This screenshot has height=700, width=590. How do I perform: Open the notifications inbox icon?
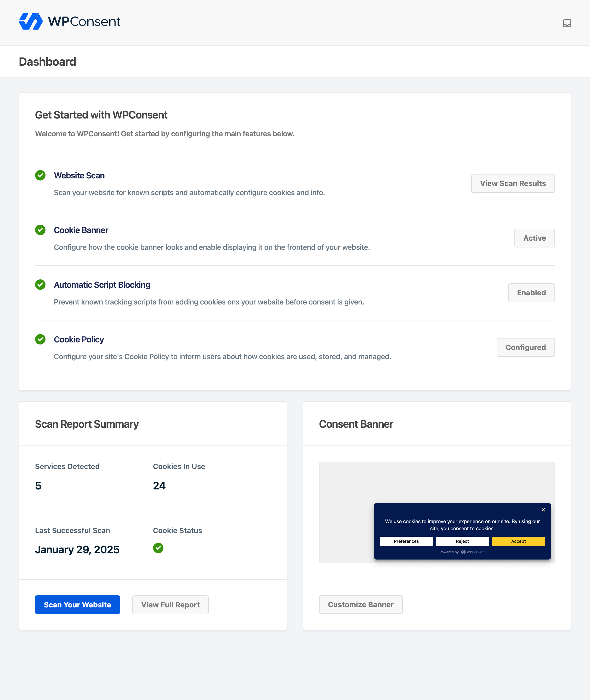click(567, 23)
